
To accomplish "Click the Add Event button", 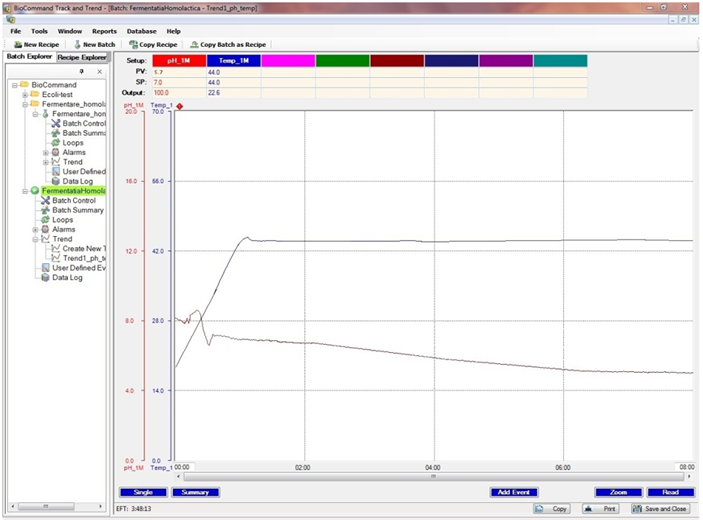I will tap(515, 492).
